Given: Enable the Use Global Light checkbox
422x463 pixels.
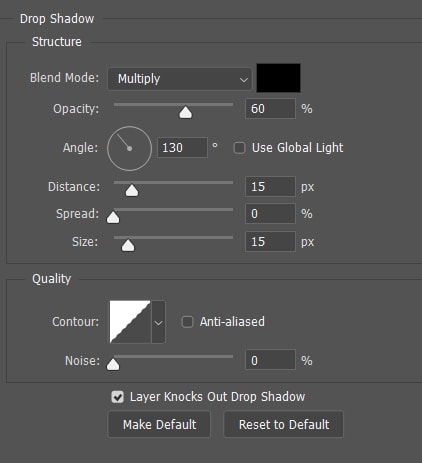Looking at the screenshot, I should coord(239,148).
